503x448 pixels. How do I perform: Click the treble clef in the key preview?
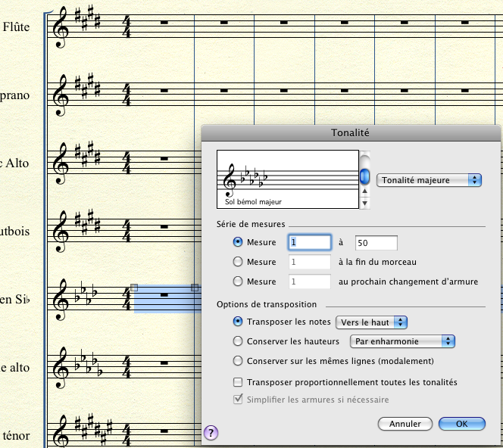[x=230, y=185]
